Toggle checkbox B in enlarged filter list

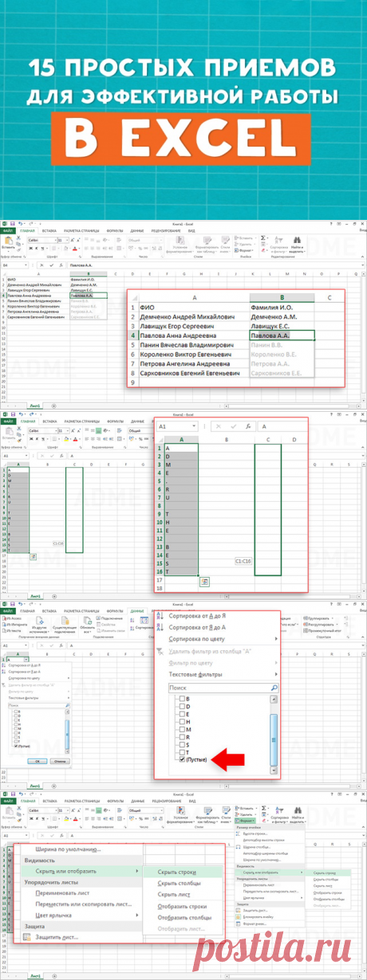pyautogui.click(x=180, y=698)
